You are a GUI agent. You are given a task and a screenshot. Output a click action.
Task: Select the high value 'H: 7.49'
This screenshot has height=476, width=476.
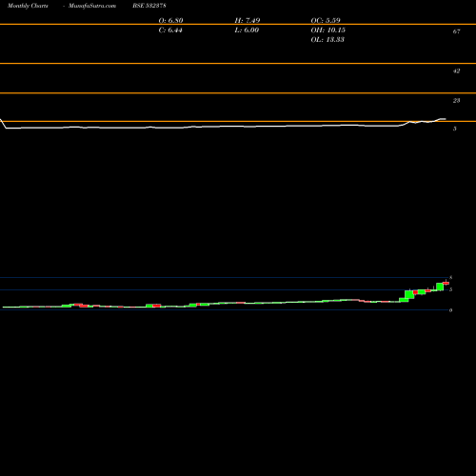[x=248, y=20]
